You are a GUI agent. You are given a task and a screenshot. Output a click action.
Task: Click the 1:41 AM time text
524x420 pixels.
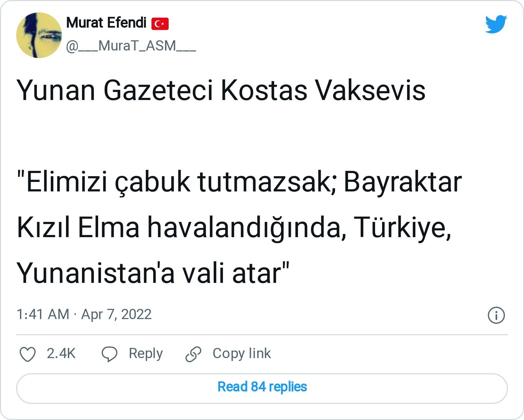(43, 314)
